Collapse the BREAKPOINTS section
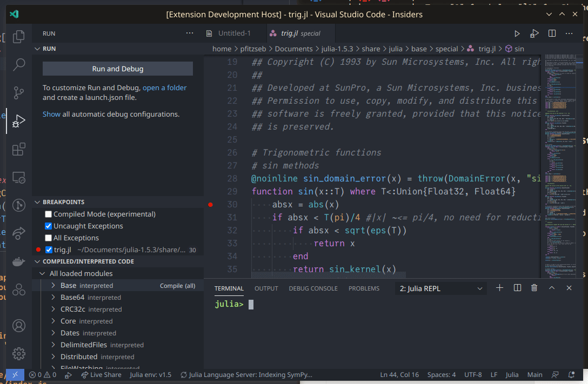The height and width of the screenshot is (384, 588). (37, 202)
